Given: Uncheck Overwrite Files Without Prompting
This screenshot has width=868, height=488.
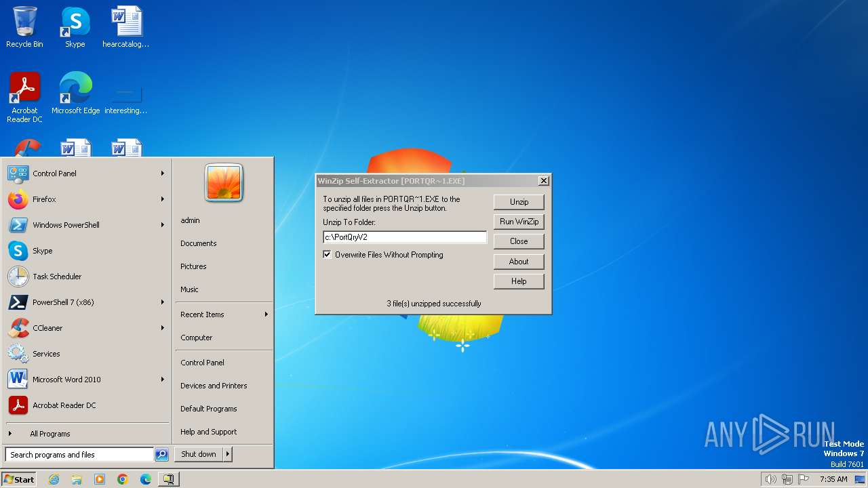Looking at the screenshot, I should (328, 255).
